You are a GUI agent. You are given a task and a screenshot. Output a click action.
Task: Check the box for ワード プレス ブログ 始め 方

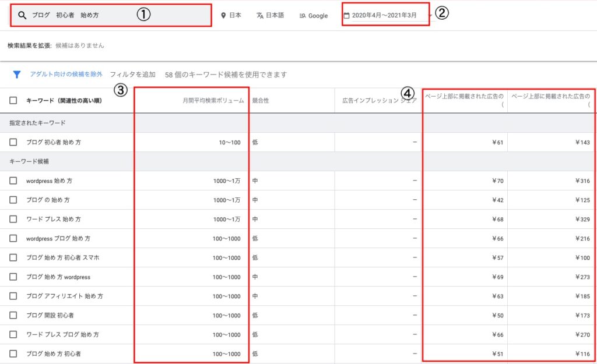[x=13, y=334]
